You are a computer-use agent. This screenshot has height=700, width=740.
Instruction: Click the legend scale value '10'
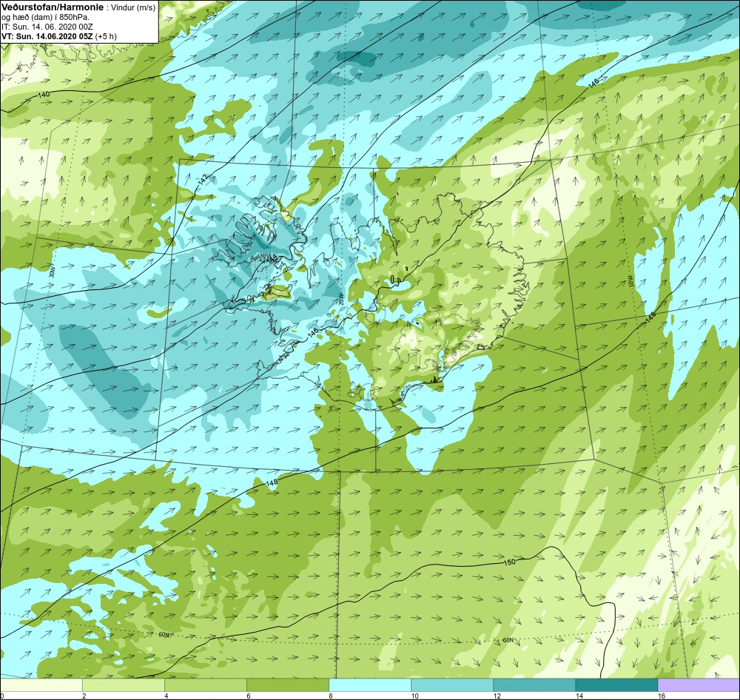click(414, 696)
